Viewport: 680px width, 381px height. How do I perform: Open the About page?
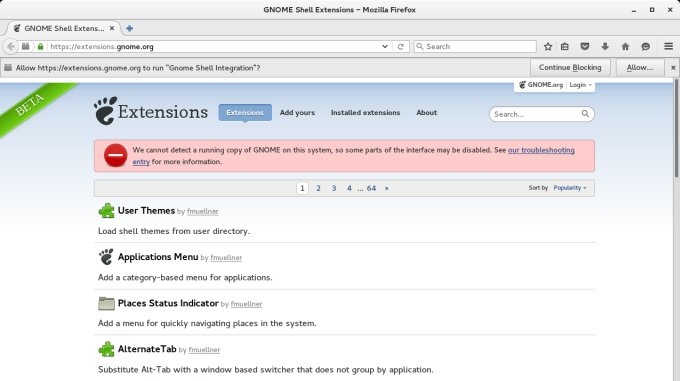pos(427,112)
